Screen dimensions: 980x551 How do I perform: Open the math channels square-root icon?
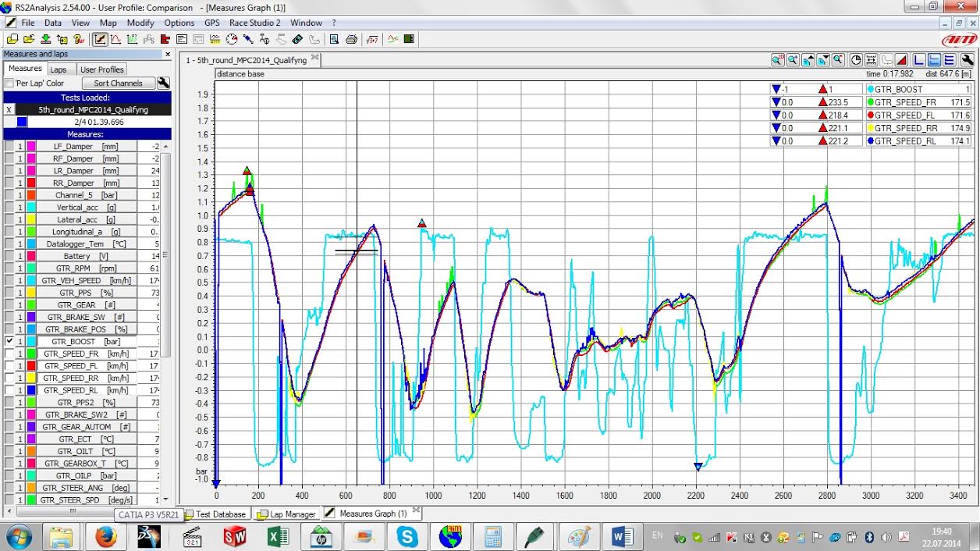[371, 38]
